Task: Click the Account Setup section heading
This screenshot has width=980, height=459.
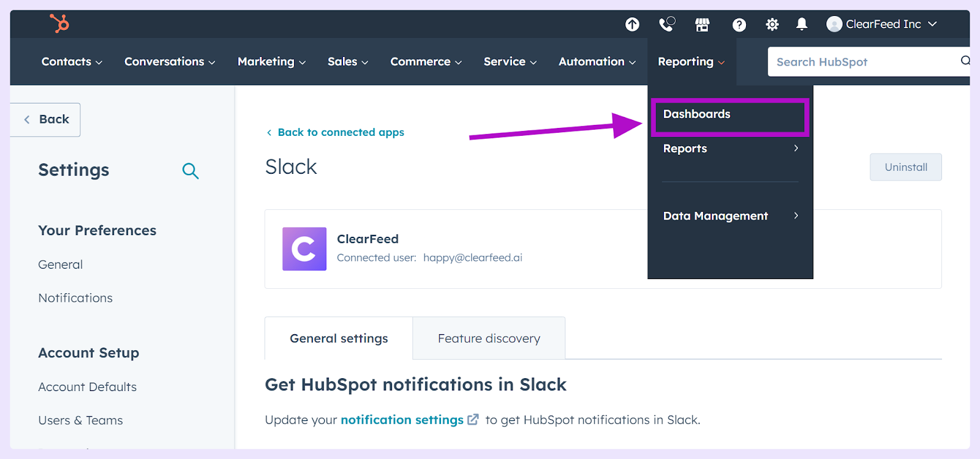Action: click(x=89, y=353)
